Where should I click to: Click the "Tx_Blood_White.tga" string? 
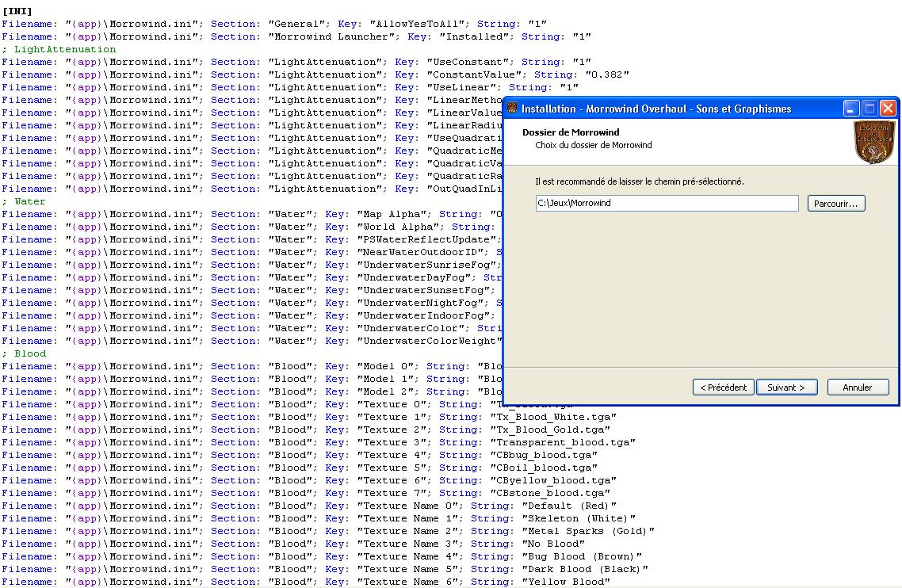click(x=552, y=417)
